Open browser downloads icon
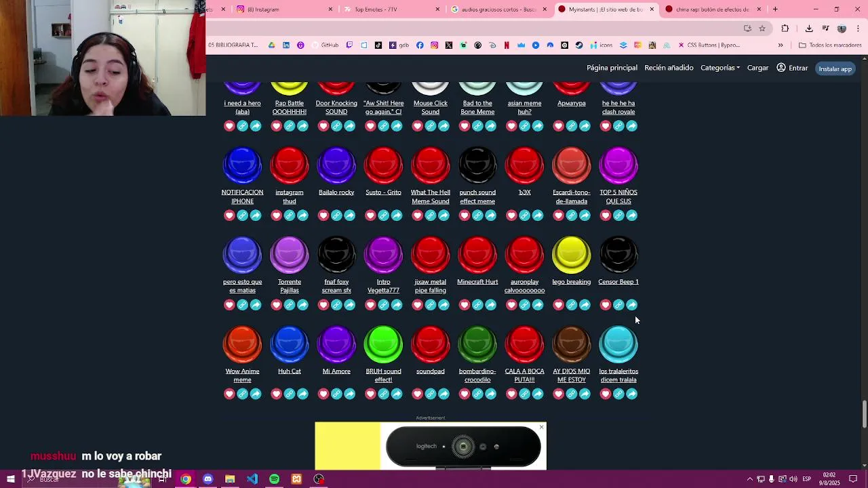868x488 pixels. 809,28
